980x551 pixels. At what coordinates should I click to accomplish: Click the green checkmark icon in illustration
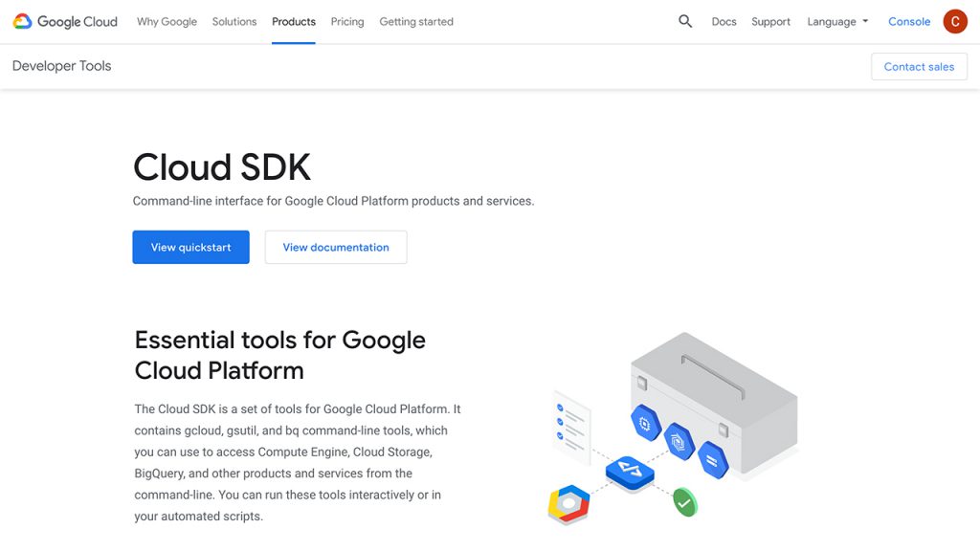[685, 502]
